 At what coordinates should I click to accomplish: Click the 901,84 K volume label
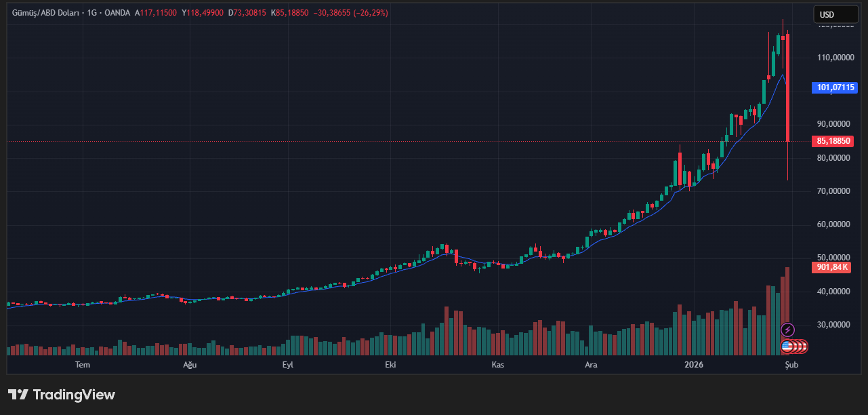pyautogui.click(x=833, y=267)
